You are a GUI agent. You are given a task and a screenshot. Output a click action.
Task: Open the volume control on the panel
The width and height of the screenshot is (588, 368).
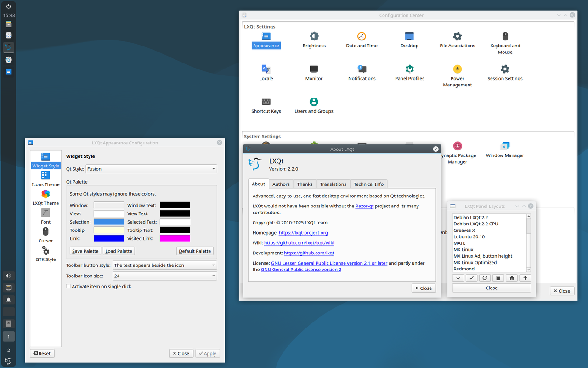click(8, 276)
